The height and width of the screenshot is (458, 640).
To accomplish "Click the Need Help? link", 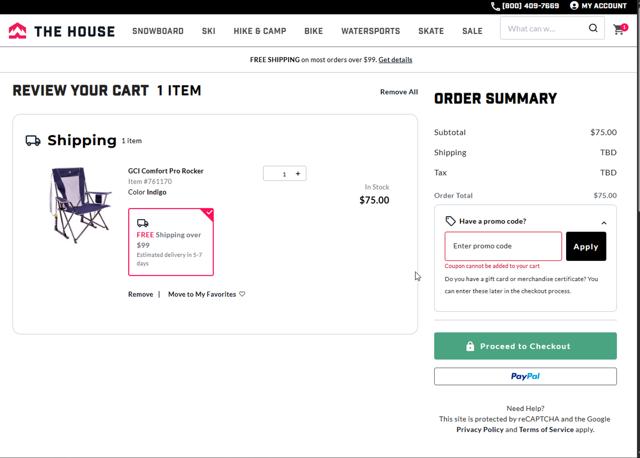I will click(x=525, y=408).
